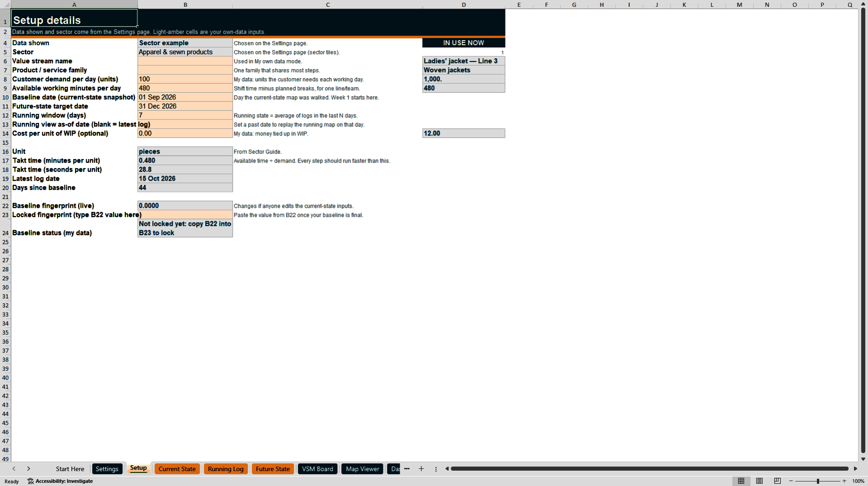Select row 15 header

point(5,142)
